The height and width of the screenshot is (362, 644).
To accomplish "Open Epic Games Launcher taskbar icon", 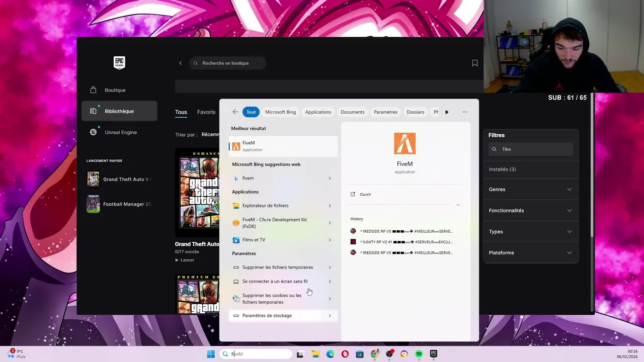I will click(434, 354).
